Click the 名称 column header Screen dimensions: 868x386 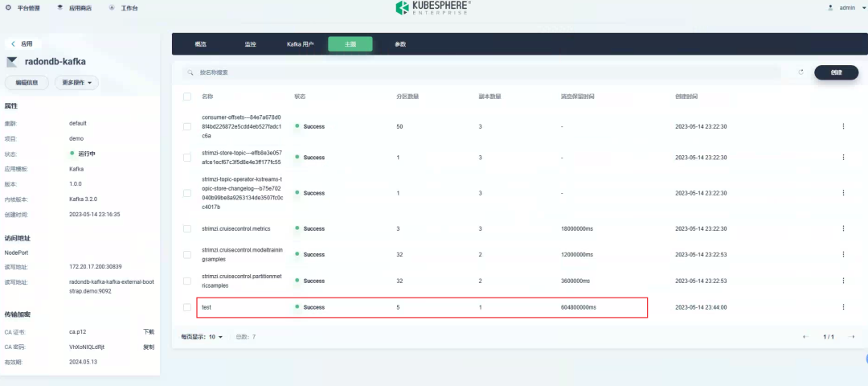[207, 96]
